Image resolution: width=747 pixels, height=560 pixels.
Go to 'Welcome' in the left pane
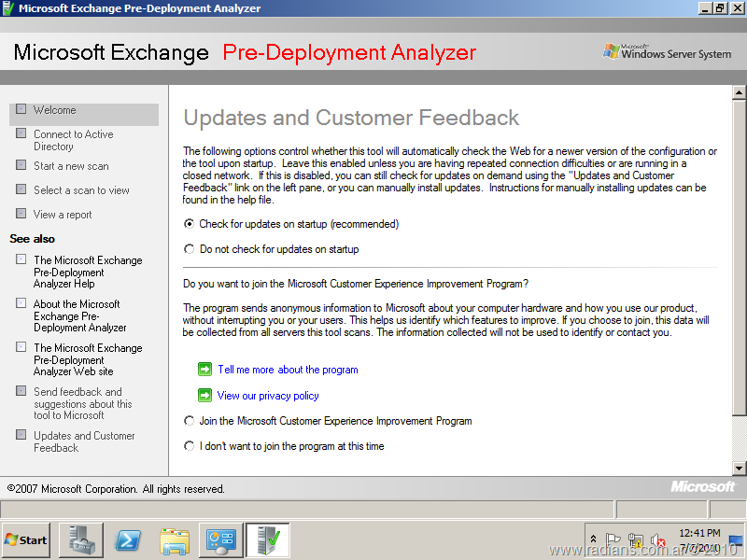point(54,110)
